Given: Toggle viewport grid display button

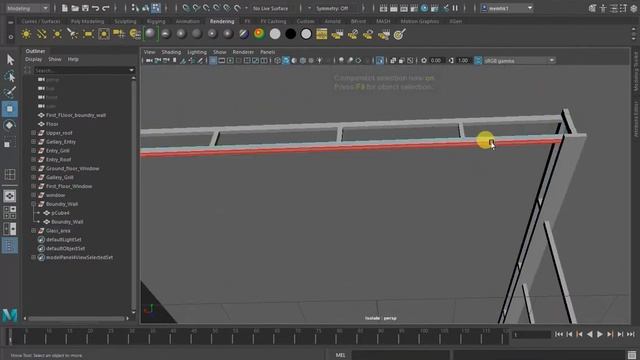Looking at the screenshot, I should [213, 60].
